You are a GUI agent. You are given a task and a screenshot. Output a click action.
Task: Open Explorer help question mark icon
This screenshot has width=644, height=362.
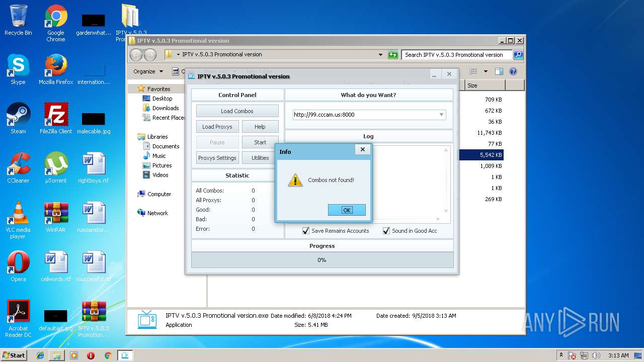click(513, 71)
